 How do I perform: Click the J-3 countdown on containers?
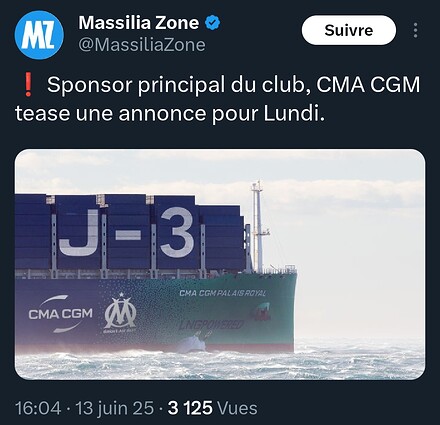pyautogui.click(x=126, y=232)
